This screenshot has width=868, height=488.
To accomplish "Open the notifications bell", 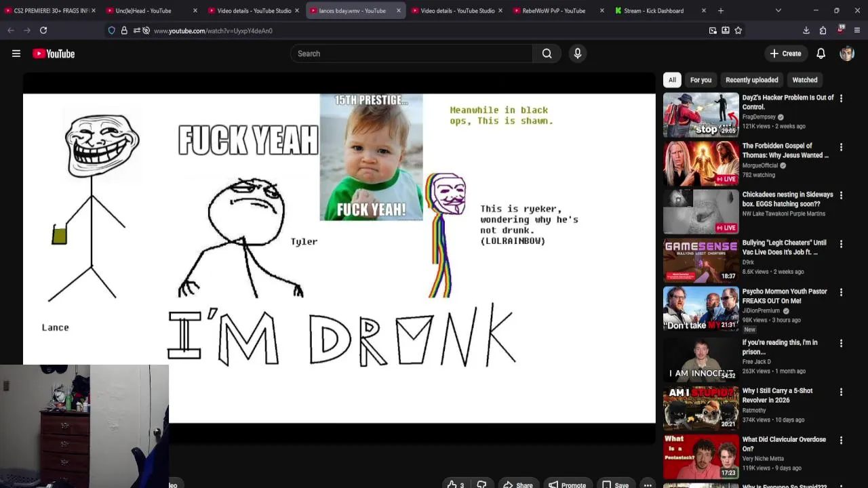I will click(x=821, y=54).
